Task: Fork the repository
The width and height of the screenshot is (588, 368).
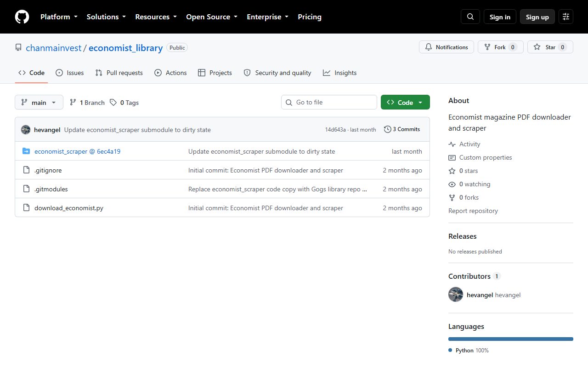Action: [501, 47]
